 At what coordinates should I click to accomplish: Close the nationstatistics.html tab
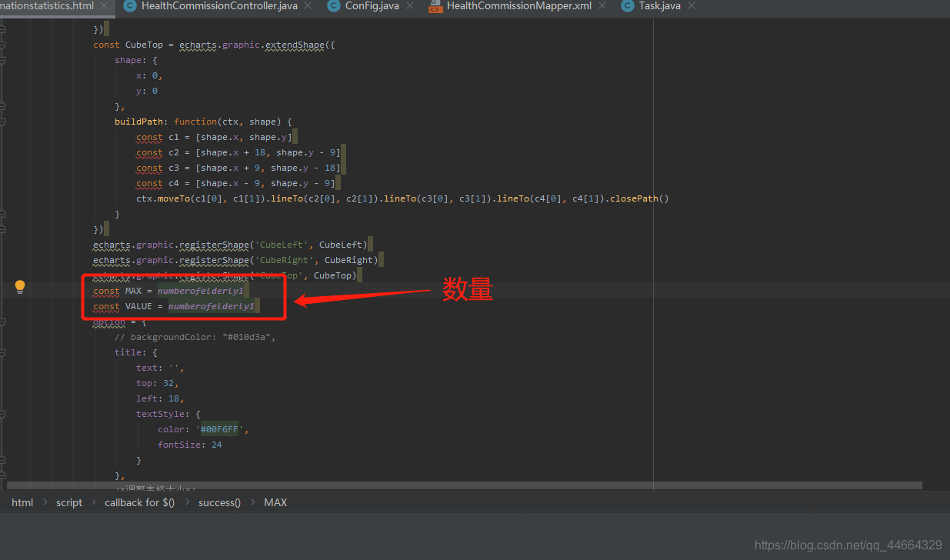tap(104, 6)
